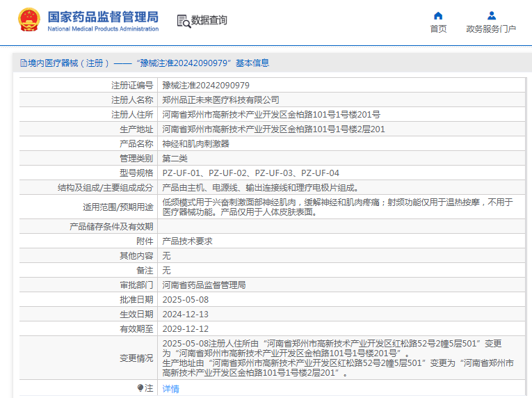This screenshot has height=398, width=532.
Task: Open the 详情 link
Action: pyautogui.click(x=170, y=388)
